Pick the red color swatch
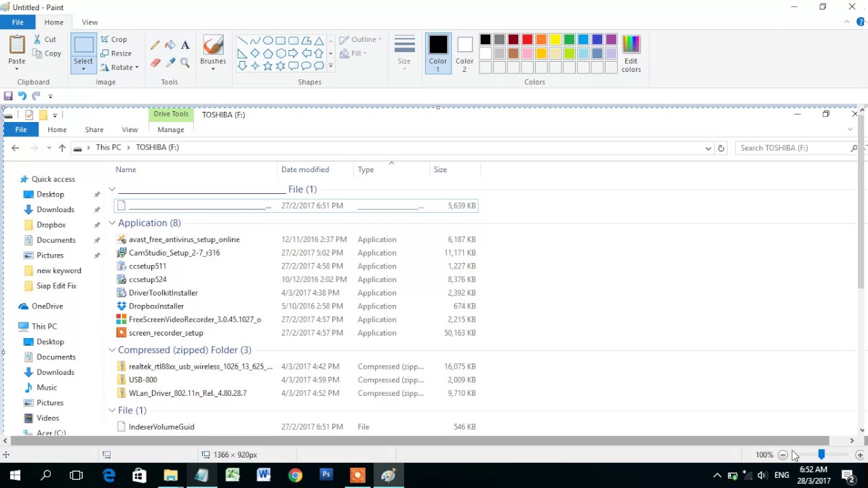This screenshot has height=488, width=868. (527, 39)
